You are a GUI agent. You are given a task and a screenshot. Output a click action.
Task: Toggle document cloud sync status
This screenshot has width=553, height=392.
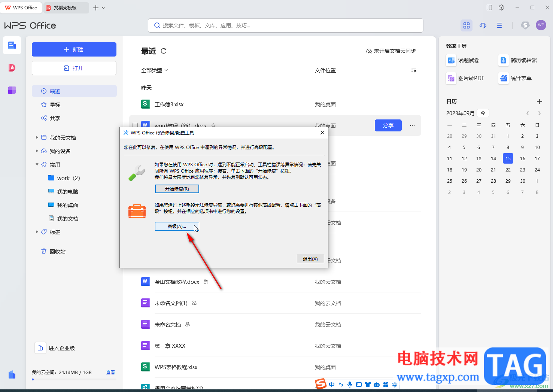(x=391, y=51)
